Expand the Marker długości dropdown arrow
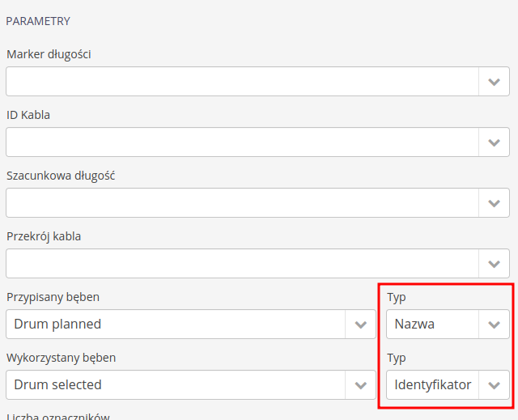Viewport: 518px width, 420px height. tap(494, 82)
